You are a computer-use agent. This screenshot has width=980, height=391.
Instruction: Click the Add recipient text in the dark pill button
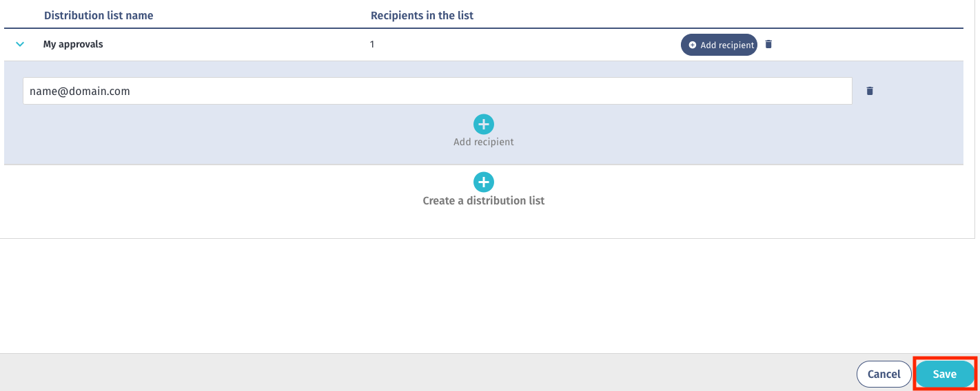tap(727, 45)
